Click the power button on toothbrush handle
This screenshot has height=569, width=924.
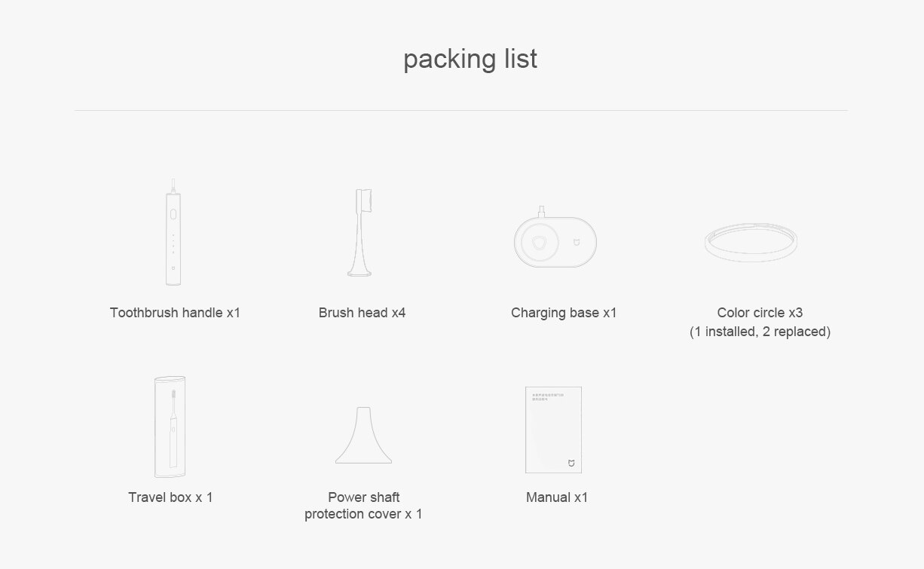(x=173, y=214)
